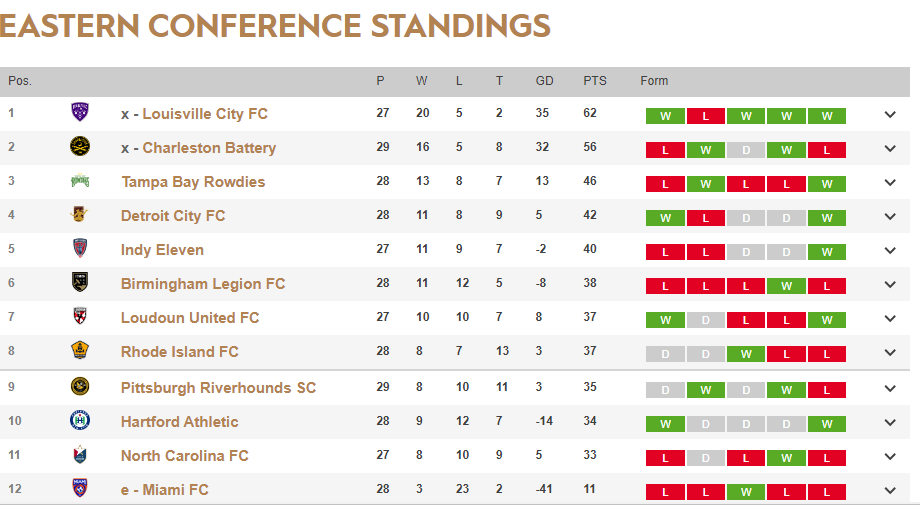
Task: Click the Miami FC team badge
Action: point(80,489)
